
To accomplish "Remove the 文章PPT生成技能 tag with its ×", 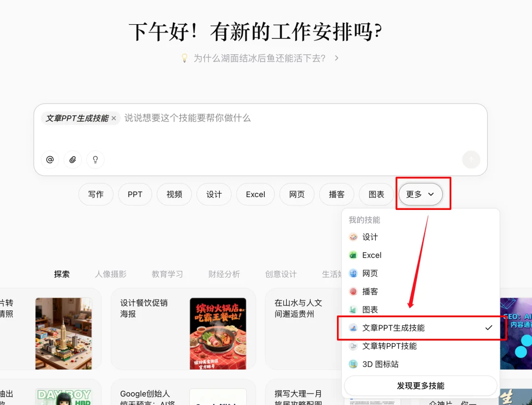I will pos(113,118).
